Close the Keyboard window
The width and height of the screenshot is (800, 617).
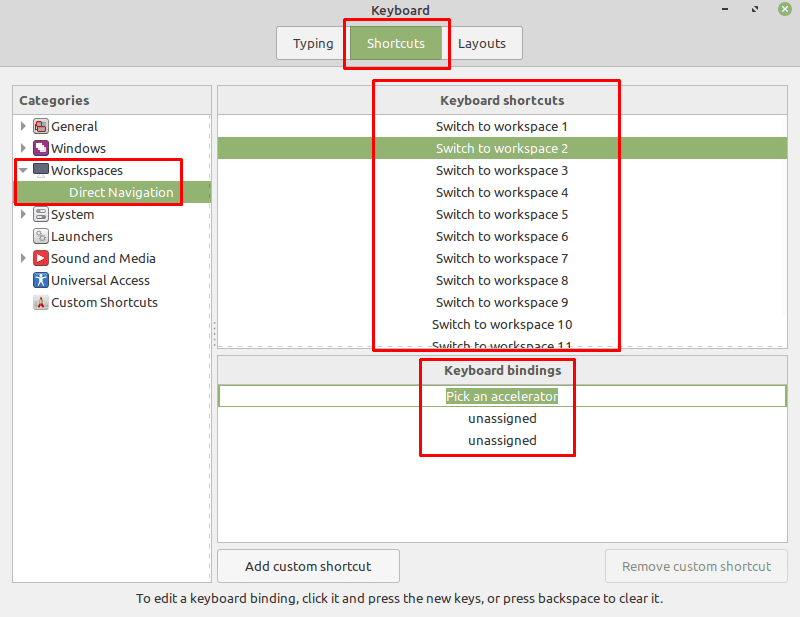tap(785, 9)
